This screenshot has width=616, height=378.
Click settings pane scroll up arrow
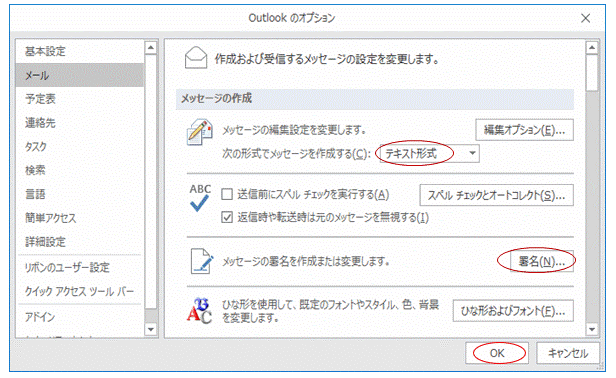[592, 48]
